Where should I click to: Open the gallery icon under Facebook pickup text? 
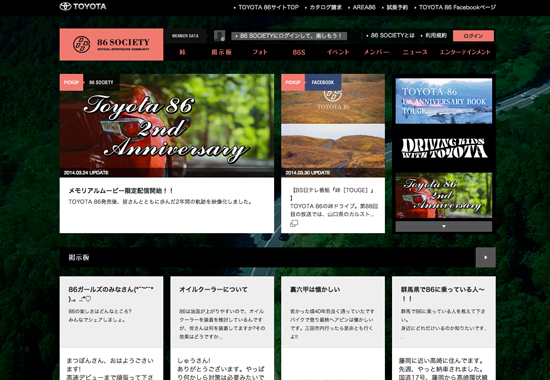[x=294, y=224]
